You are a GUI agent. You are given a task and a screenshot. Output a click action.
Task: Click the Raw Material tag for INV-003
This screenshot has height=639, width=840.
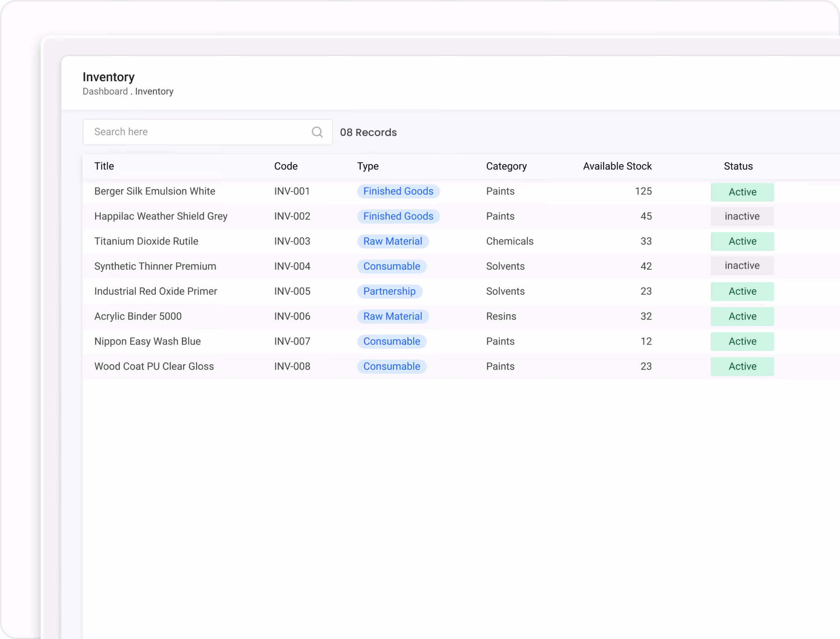(393, 242)
